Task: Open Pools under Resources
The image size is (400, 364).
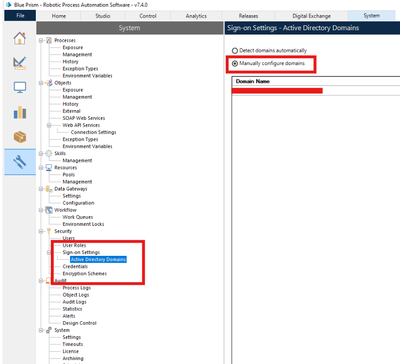Action: tap(69, 175)
